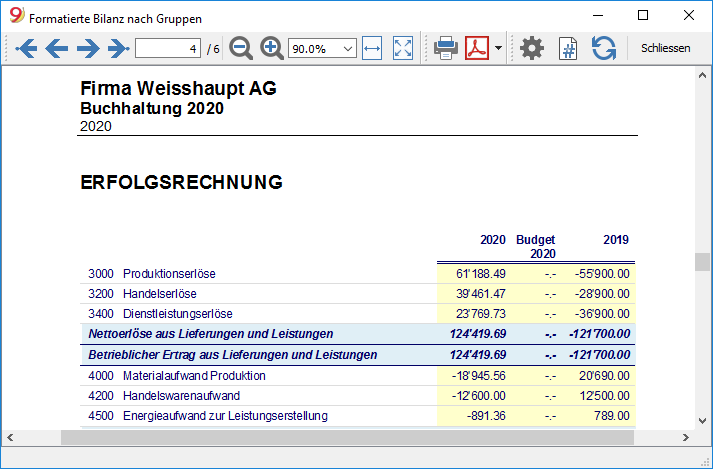The height and width of the screenshot is (469, 713).
Task: Click the 2019 value -55'900.00
Action: click(x=602, y=274)
